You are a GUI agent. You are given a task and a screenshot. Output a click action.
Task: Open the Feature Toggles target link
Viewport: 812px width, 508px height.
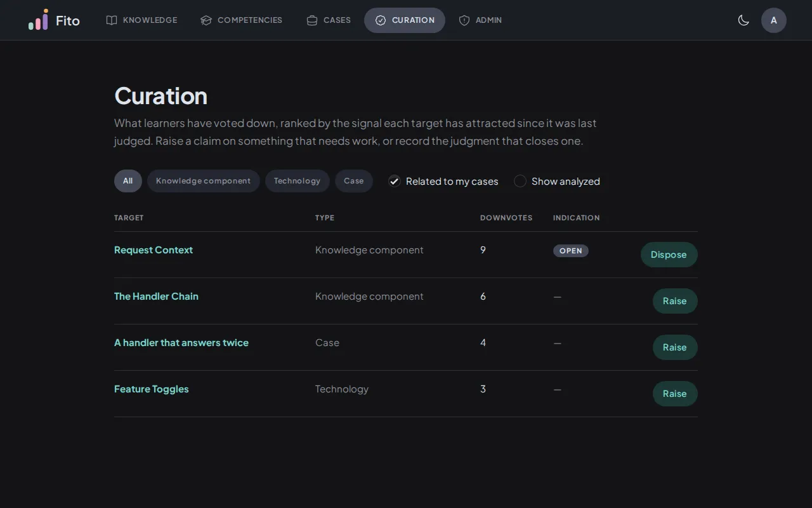152,389
